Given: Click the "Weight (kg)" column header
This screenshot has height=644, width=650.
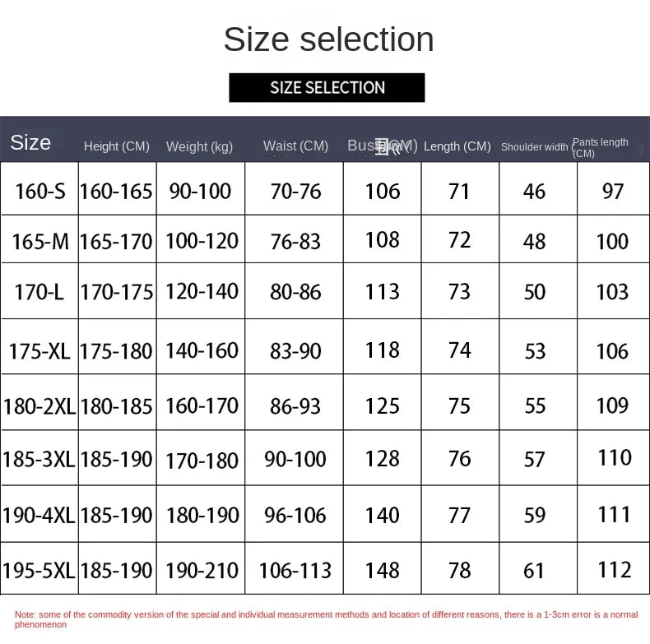Looking at the screenshot, I should pos(199,146).
